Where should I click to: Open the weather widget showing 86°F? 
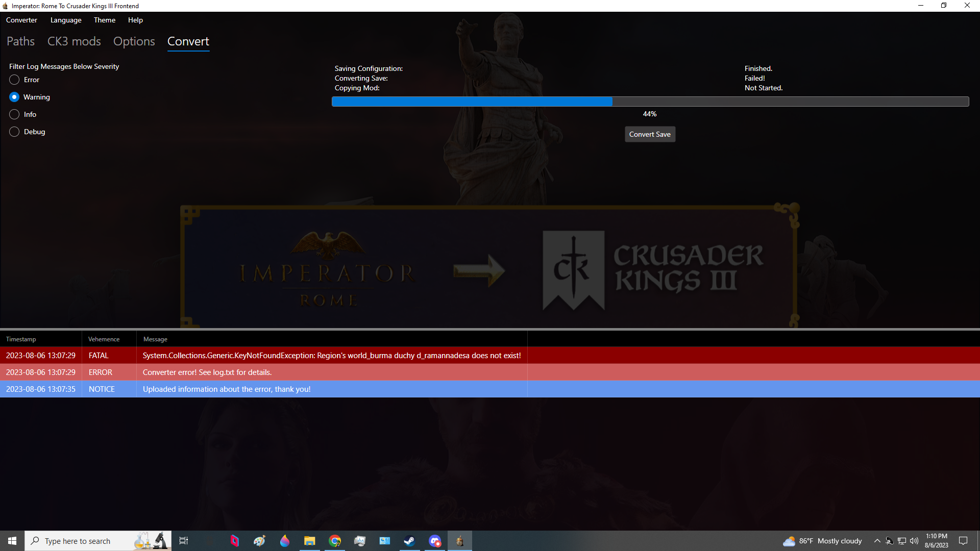[x=822, y=541]
